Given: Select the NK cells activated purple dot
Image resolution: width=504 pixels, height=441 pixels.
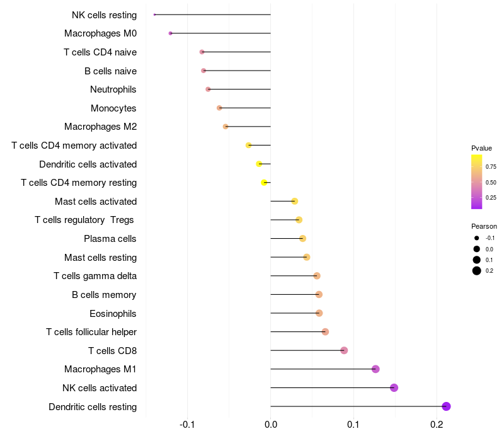Looking at the screenshot, I should click(394, 387).
